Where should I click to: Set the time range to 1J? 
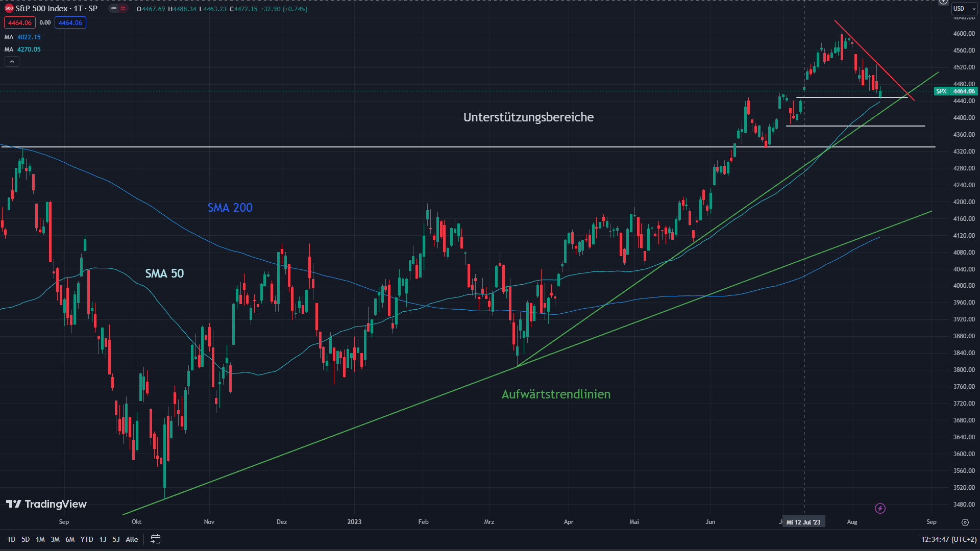click(x=103, y=539)
